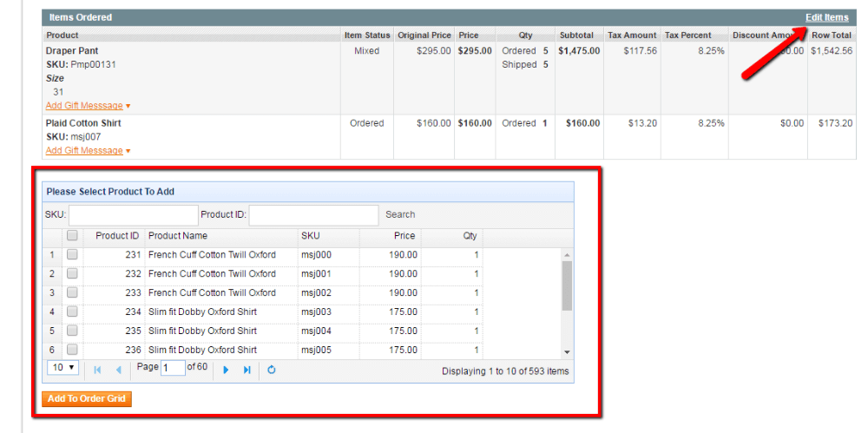Check the box for product ID 231
The height and width of the screenshot is (433, 868).
point(72,255)
